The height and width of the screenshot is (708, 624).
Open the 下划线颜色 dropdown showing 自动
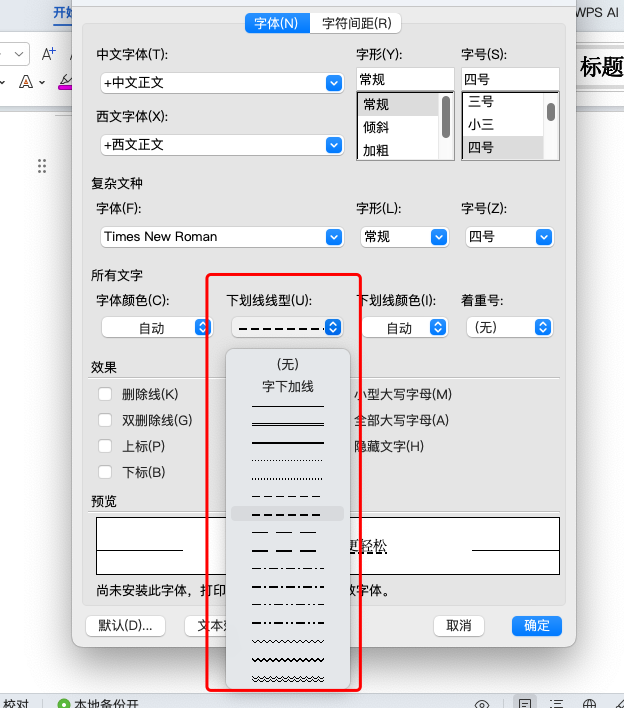405,327
